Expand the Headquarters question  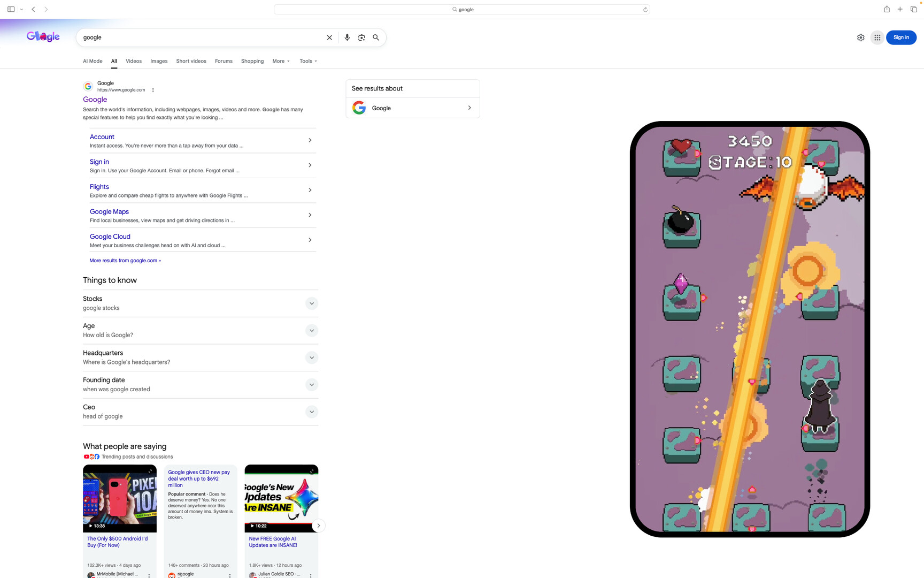click(x=311, y=358)
